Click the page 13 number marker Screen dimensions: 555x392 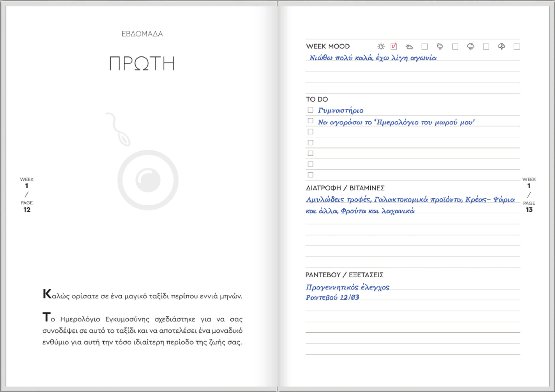coord(529,210)
